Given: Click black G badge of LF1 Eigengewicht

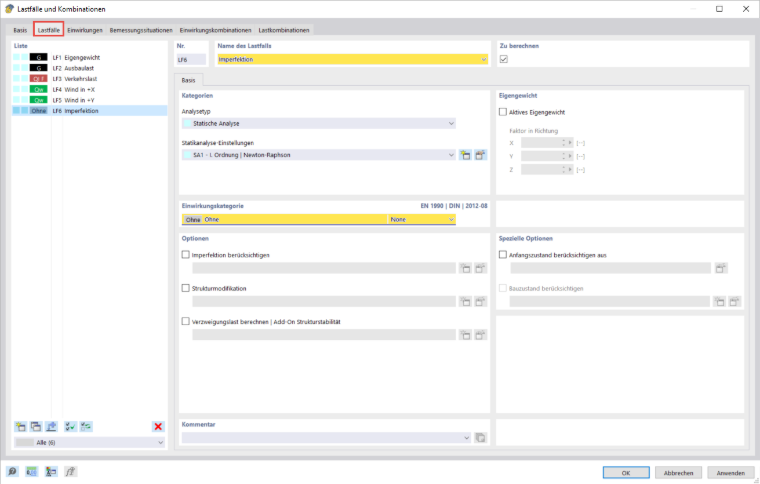Looking at the screenshot, I should (39, 57).
